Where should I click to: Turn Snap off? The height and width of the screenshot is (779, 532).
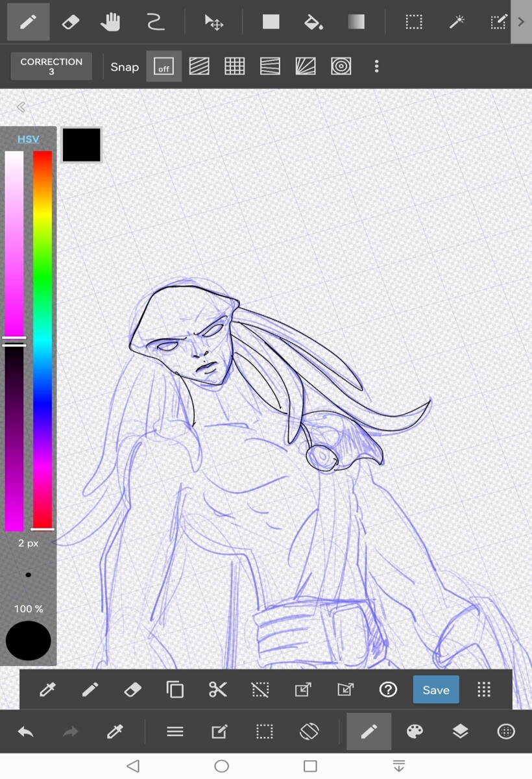[x=163, y=66]
